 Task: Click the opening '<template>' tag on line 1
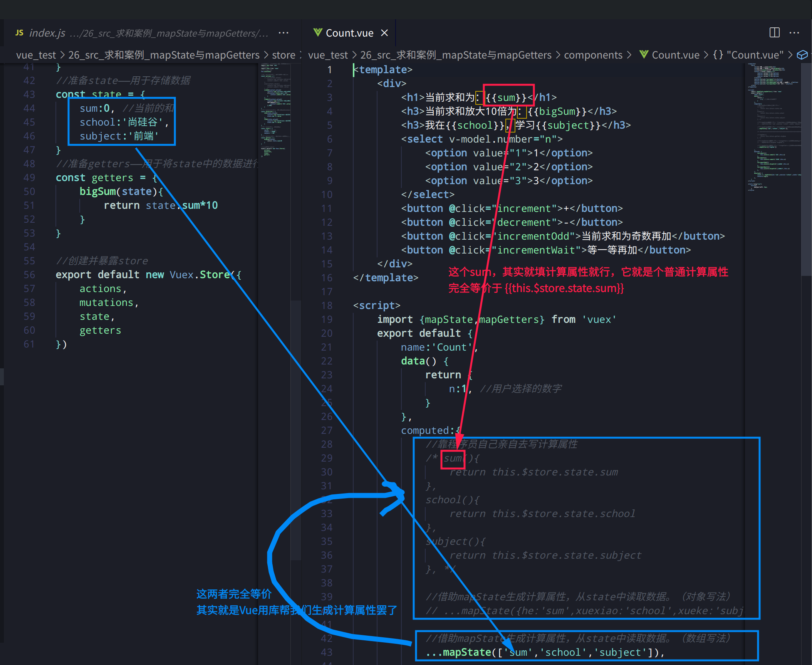[x=383, y=70]
